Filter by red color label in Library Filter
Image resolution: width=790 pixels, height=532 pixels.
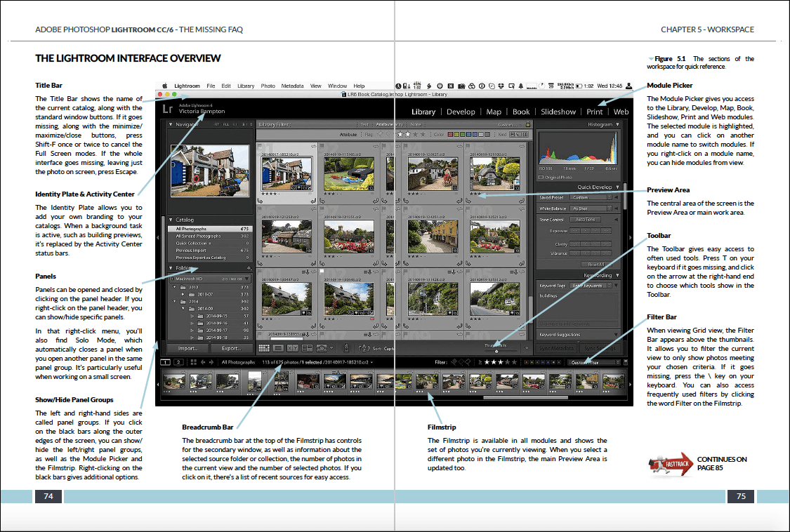tap(450, 135)
